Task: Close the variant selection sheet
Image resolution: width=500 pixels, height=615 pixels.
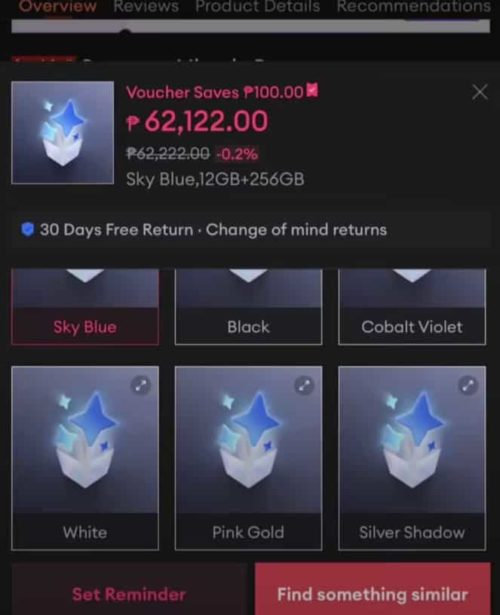Action: 480,92
